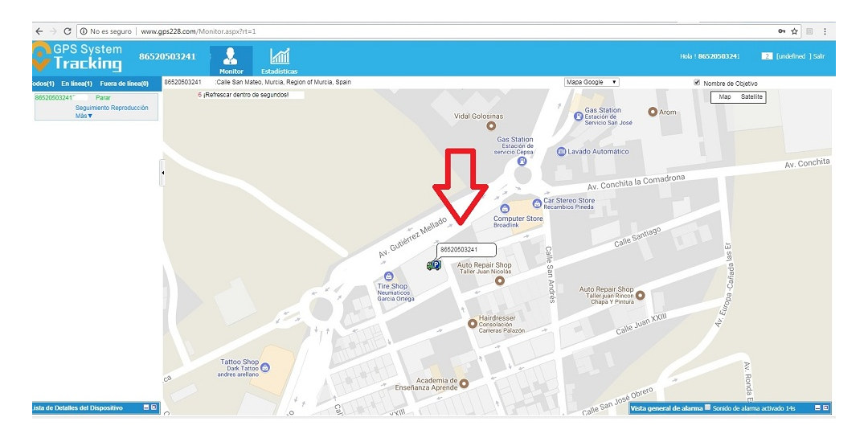The image size is (868, 442).
Task: Switch map to Satellite view
Action: 751,96
